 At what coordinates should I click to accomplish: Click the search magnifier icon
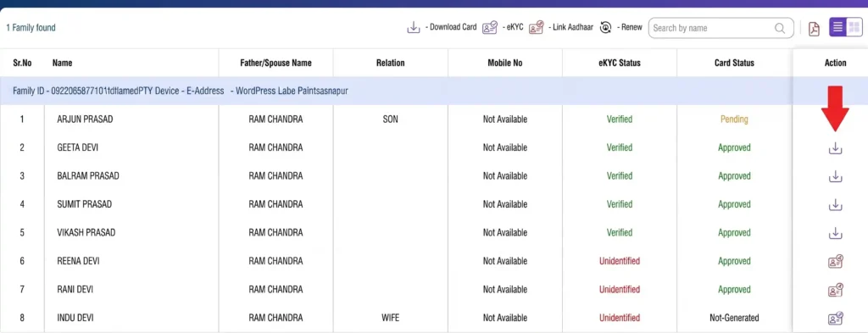point(780,28)
